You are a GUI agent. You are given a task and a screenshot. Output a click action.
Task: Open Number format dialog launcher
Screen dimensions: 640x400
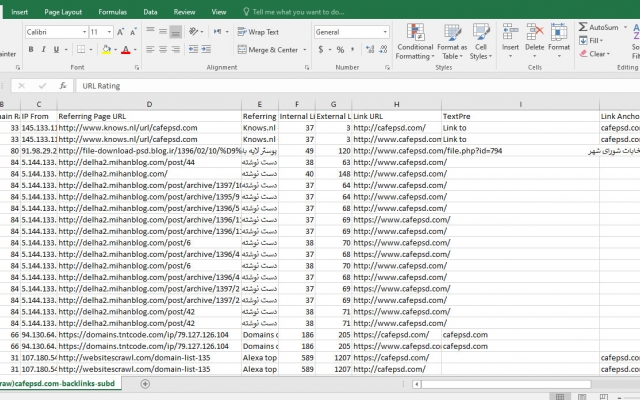coord(387,67)
